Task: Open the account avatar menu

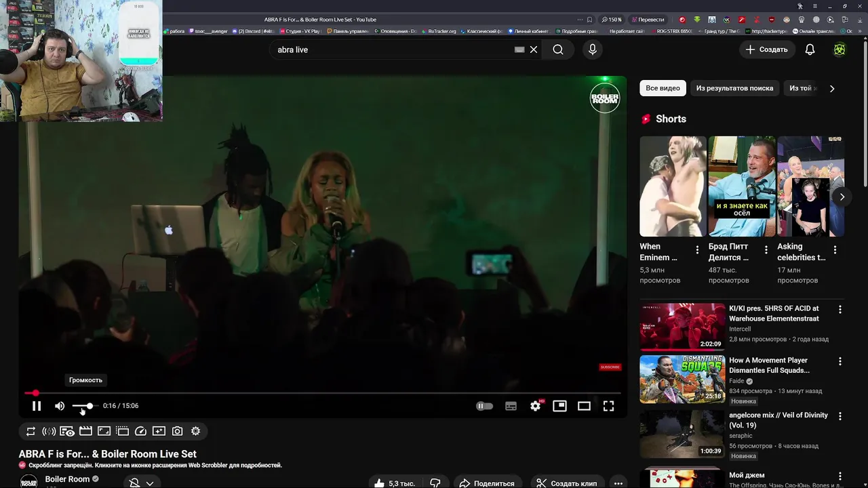Action: tap(840, 49)
